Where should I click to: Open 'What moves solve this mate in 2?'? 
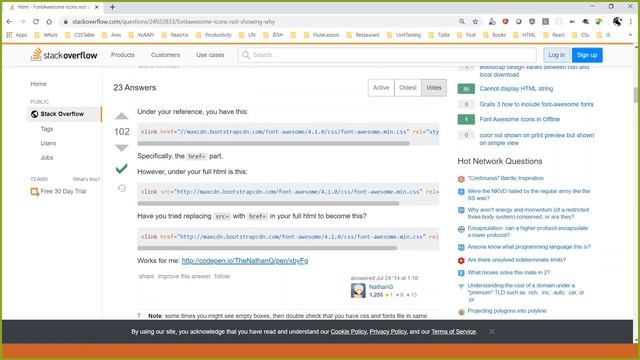[509, 273]
